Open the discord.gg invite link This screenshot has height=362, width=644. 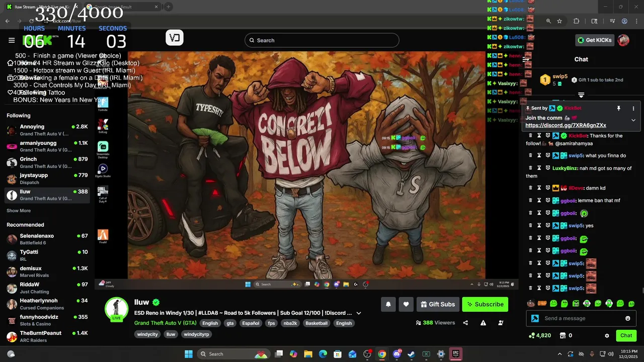point(566,125)
